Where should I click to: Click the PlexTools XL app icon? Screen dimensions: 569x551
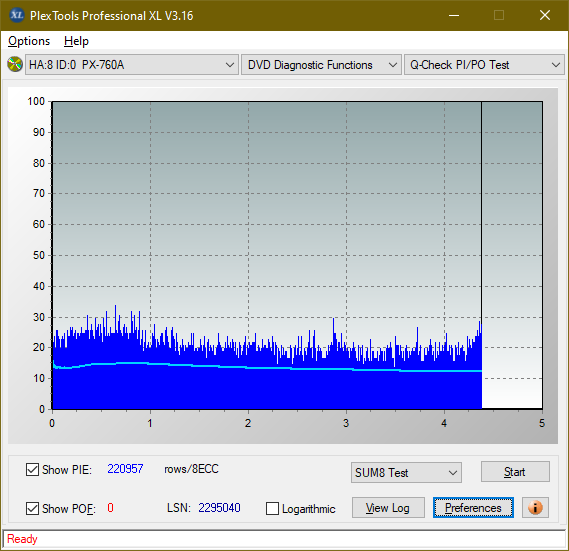(x=16, y=15)
